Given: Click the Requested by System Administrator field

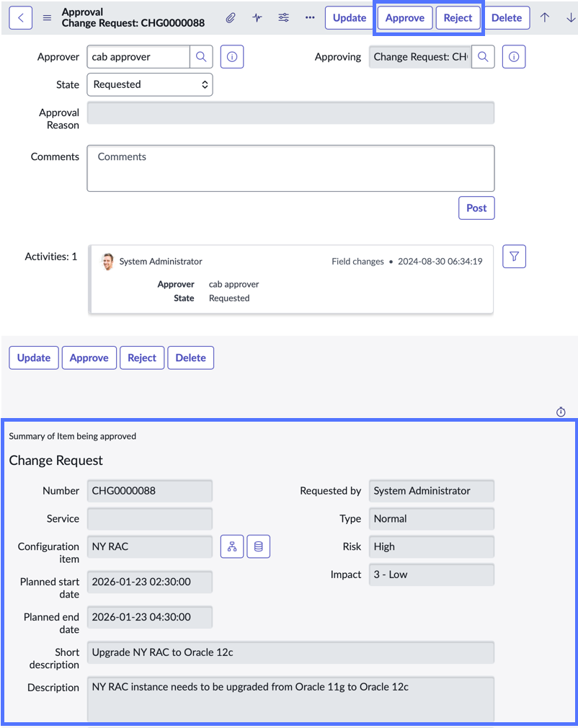Looking at the screenshot, I should pyautogui.click(x=432, y=491).
